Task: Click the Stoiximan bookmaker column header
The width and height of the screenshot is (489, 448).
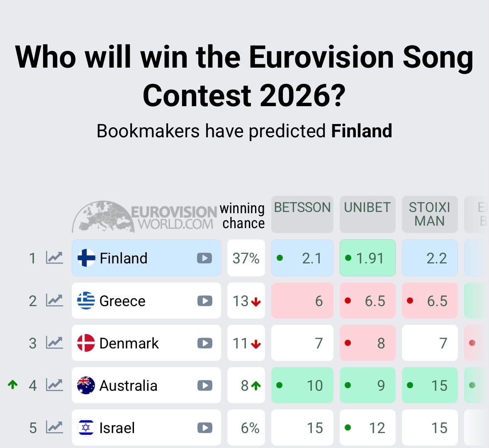Action: pos(430,214)
